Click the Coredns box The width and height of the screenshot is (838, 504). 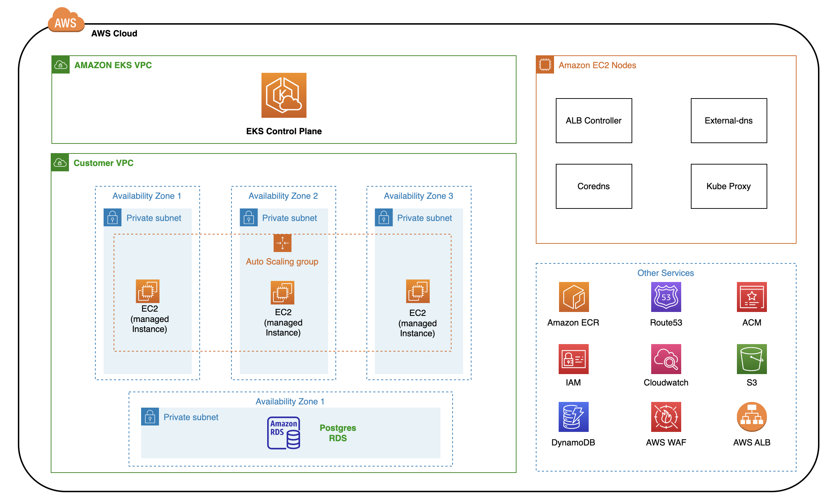[594, 186]
